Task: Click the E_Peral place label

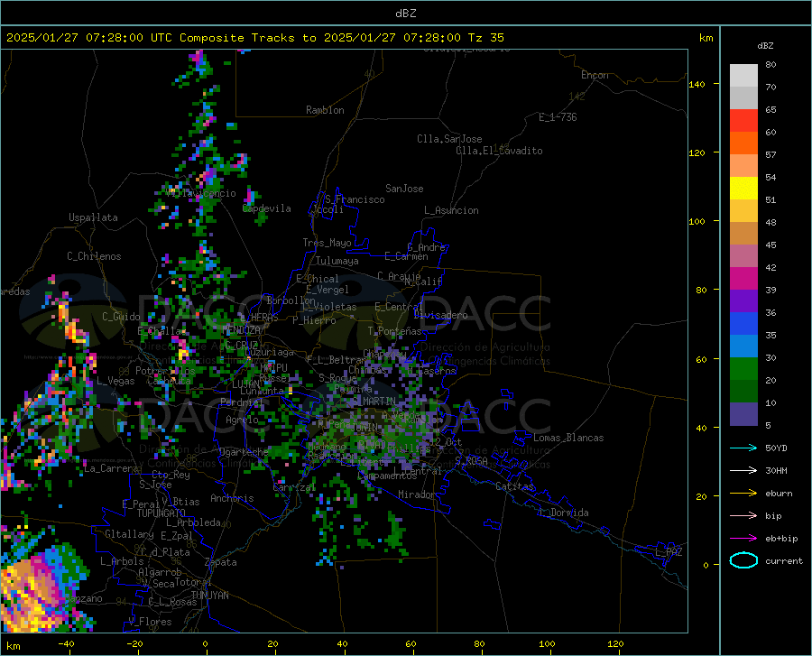Action: click(141, 504)
